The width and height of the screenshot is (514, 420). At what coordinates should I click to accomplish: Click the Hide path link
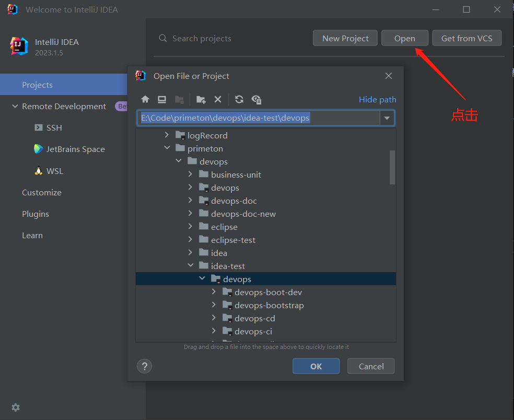tap(377, 99)
